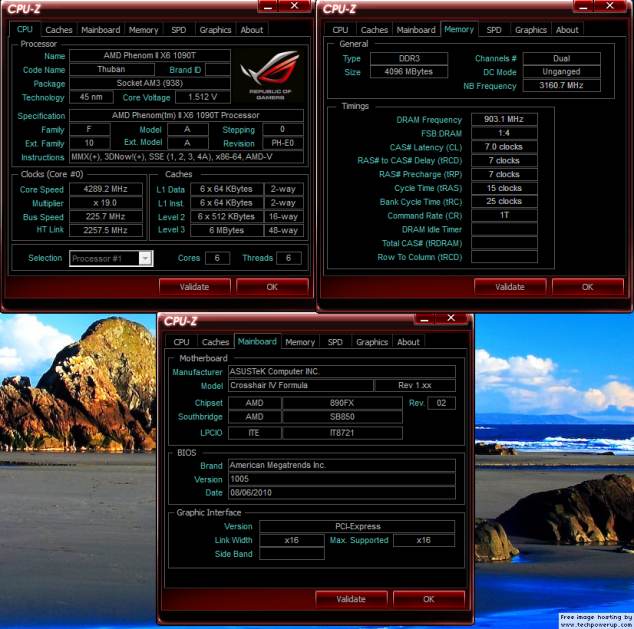
Task: Click the AMD Phenom II X6 1090T name field
Action: [x=150, y=55]
